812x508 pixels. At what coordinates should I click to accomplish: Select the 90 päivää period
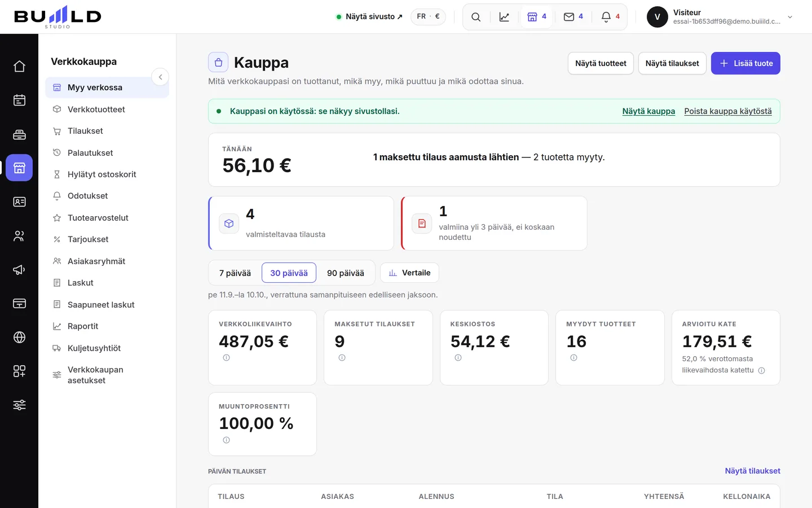coord(346,273)
